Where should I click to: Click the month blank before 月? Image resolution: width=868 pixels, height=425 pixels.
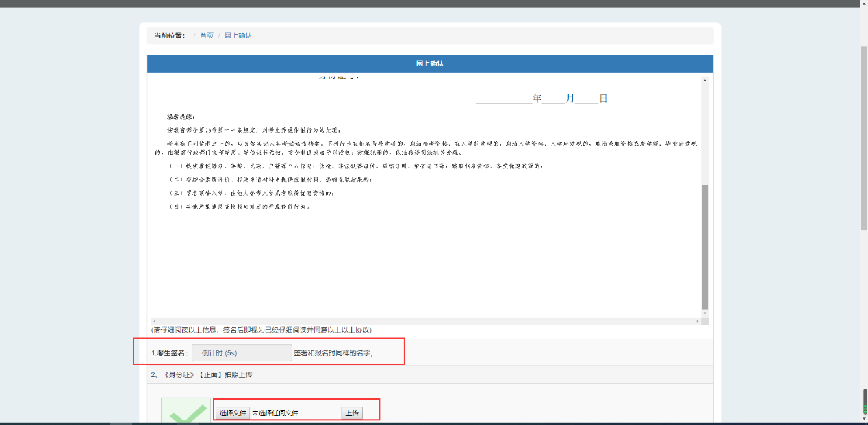(553, 99)
